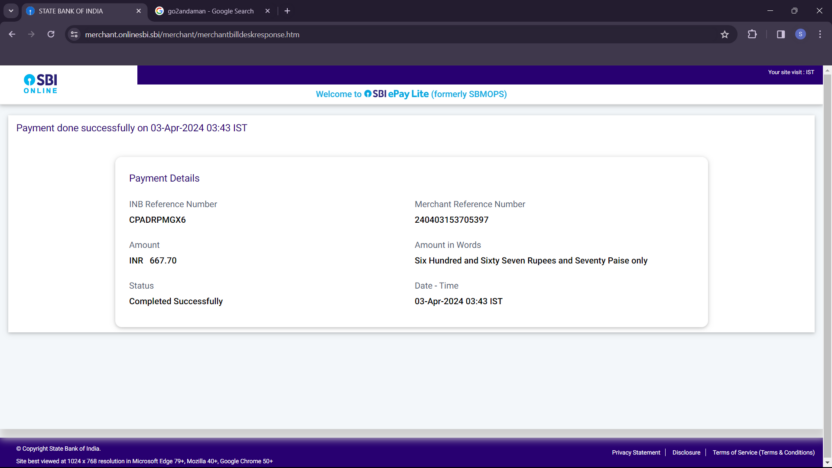832x468 pixels.
Task: Open Terms of Service (Terms & Conditions) link
Action: [763, 453]
